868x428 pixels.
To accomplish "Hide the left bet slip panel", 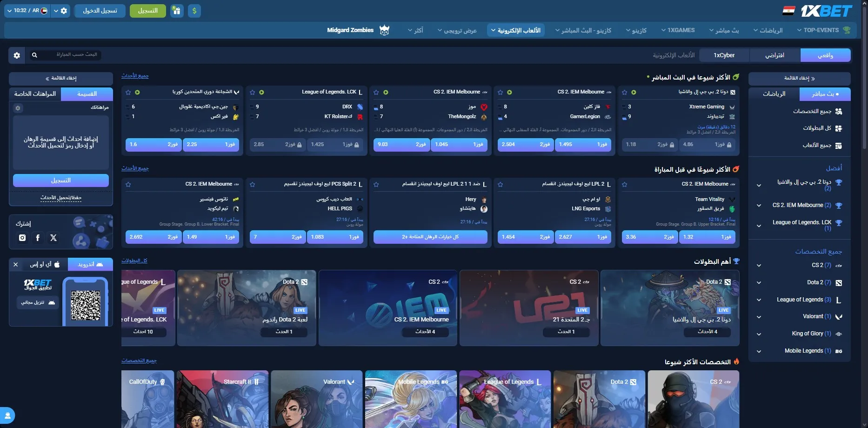I will coord(61,78).
